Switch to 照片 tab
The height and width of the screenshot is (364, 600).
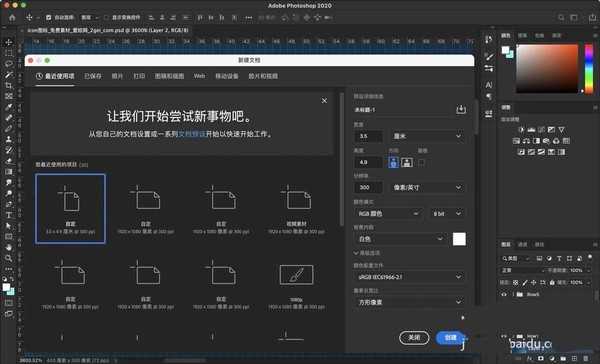click(x=117, y=76)
